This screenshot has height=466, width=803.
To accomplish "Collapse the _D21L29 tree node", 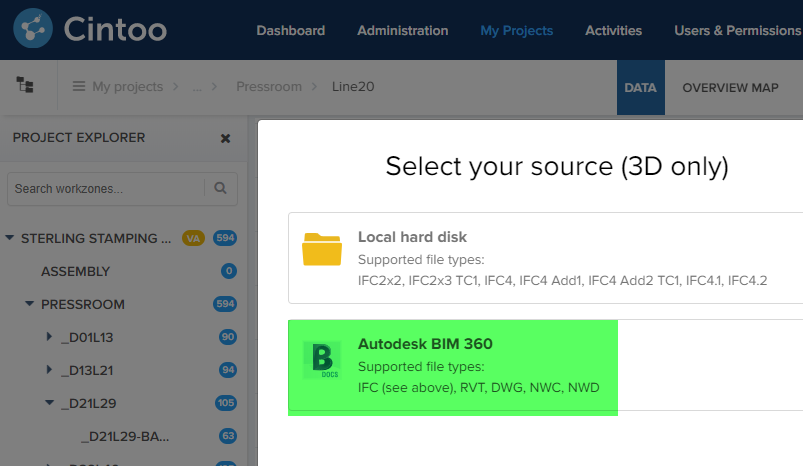I will tap(49, 403).
